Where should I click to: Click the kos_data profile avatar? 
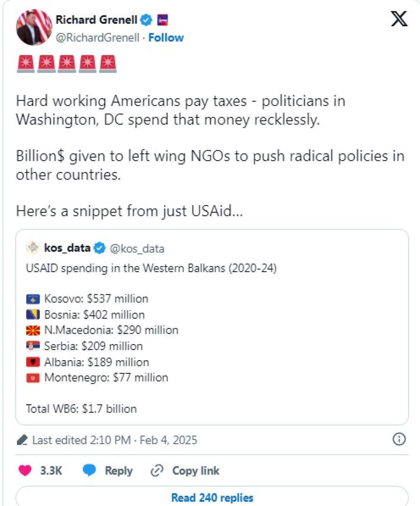point(33,248)
